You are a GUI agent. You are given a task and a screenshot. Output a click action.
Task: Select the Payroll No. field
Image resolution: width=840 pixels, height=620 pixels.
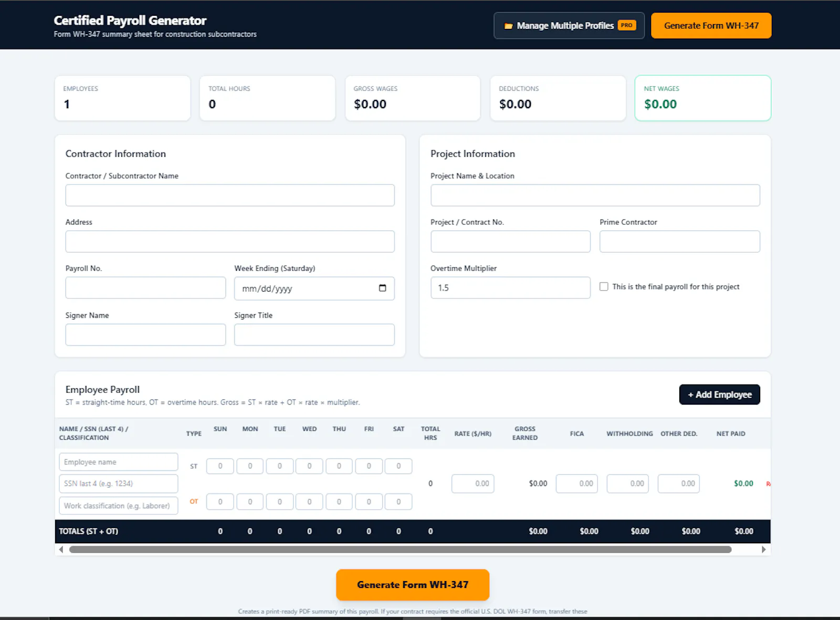[x=145, y=288]
